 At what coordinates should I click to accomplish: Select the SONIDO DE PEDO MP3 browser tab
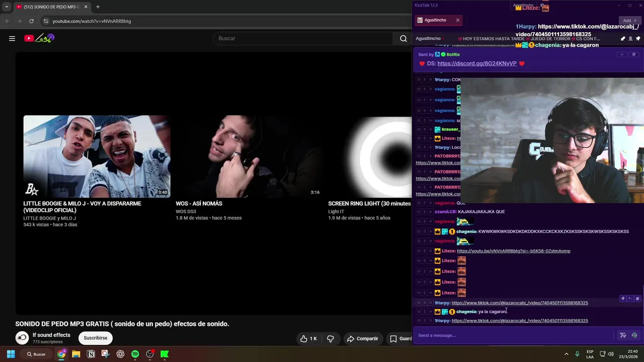point(51,7)
